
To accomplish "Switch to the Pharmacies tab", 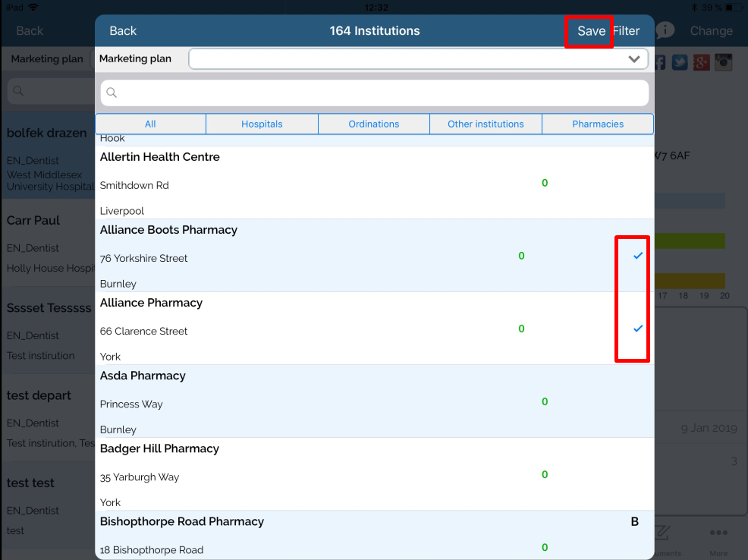I will (598, 124).
